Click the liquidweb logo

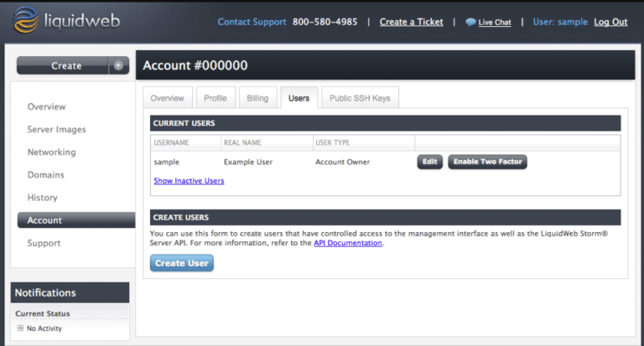(x=66, y=20)
